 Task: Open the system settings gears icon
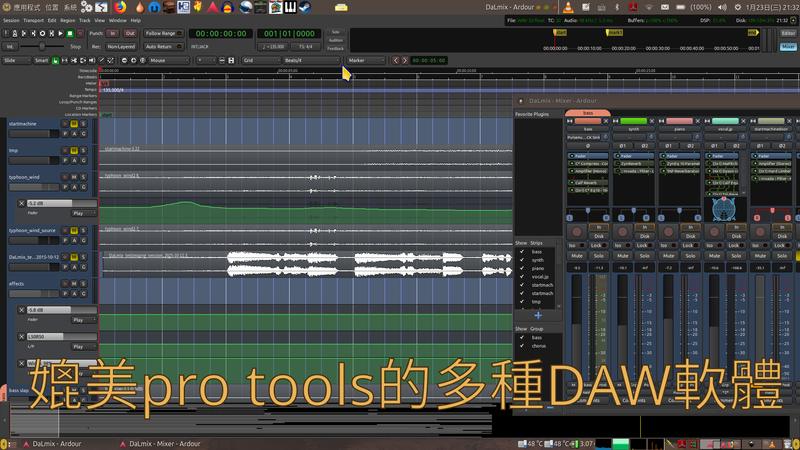pos(87,7)
